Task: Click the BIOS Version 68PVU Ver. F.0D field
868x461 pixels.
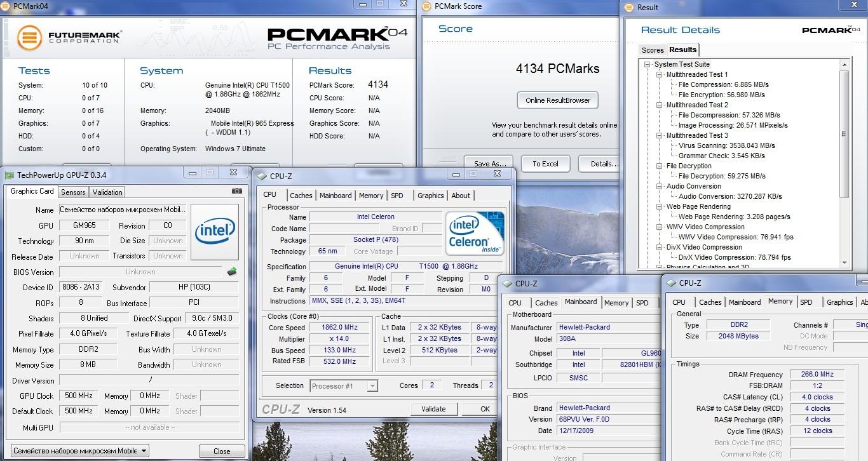Action: (x=609, y=419)
